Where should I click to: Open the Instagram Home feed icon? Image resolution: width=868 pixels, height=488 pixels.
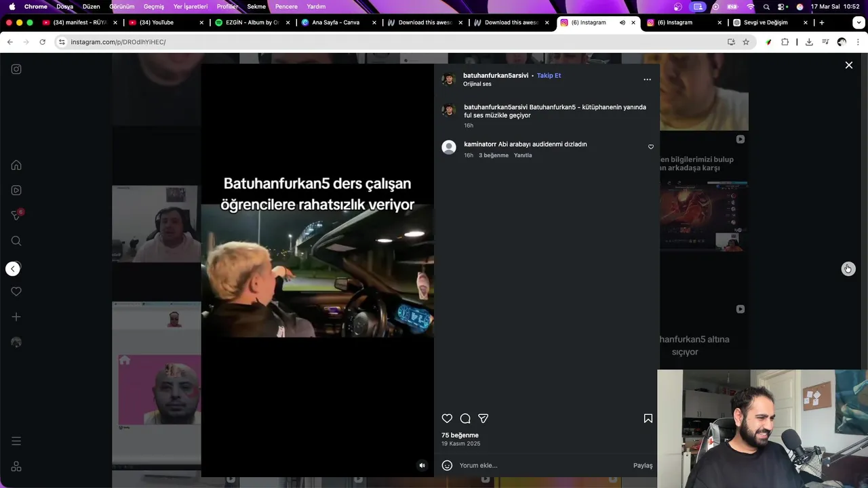[x=16, y=165]
